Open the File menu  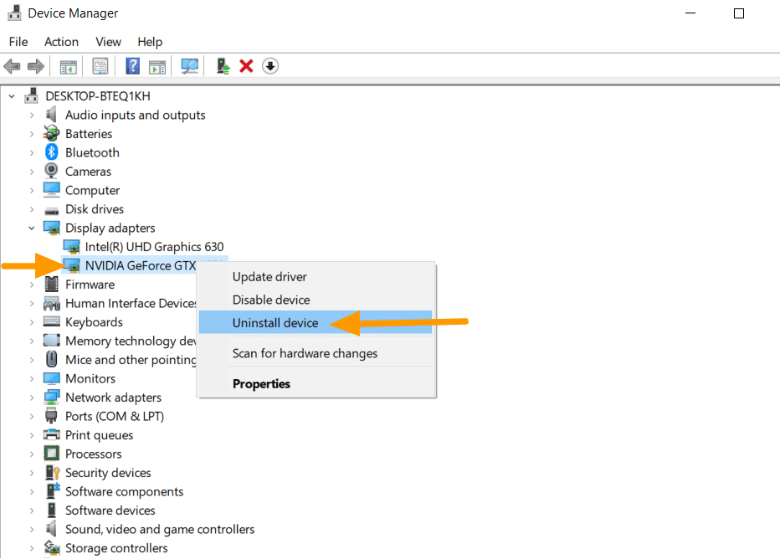tap(18, 42)
